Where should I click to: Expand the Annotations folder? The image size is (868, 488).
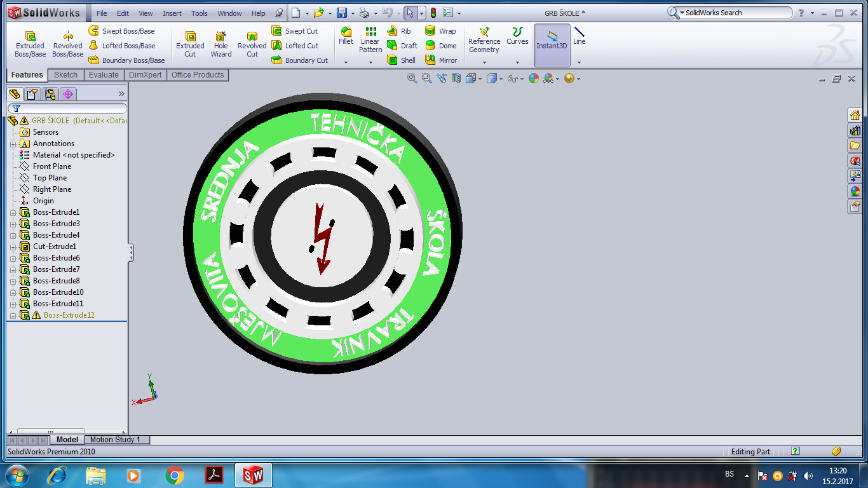[x=13, y=144]
